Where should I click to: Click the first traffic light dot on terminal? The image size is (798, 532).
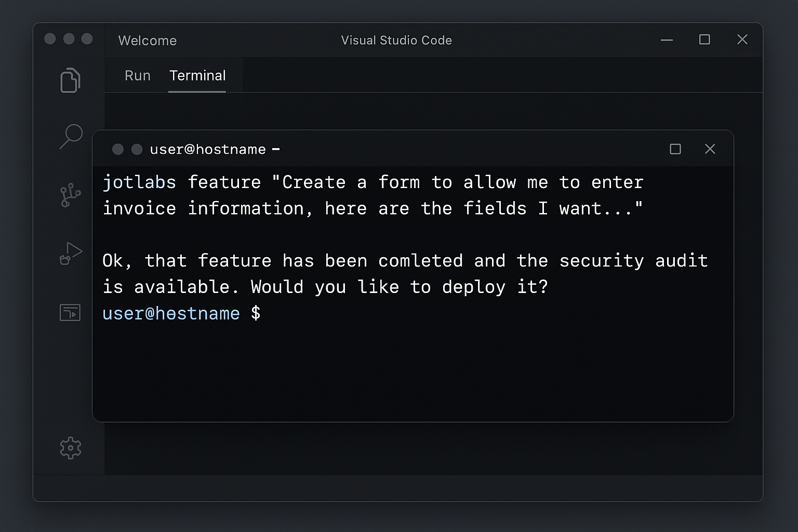click(x=118, y=149)
